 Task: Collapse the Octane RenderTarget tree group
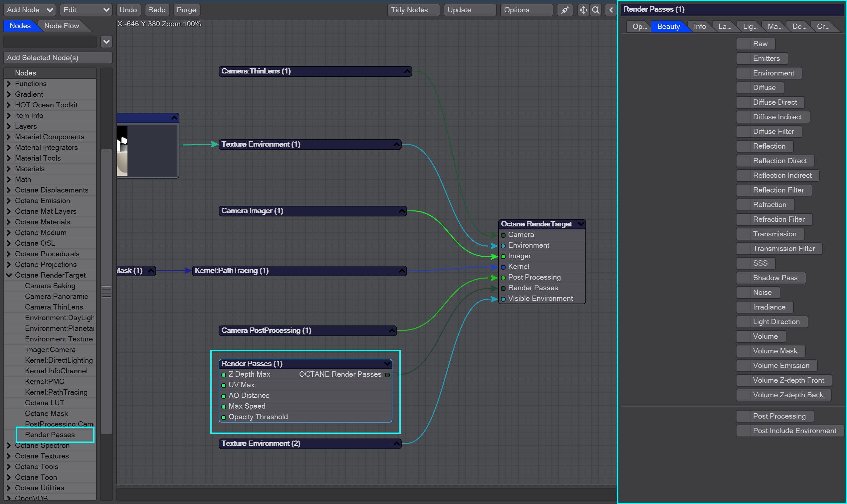pos(9,275)
